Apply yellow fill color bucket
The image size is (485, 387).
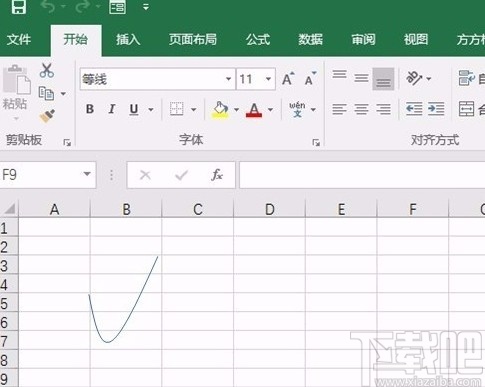pos(220,109)
